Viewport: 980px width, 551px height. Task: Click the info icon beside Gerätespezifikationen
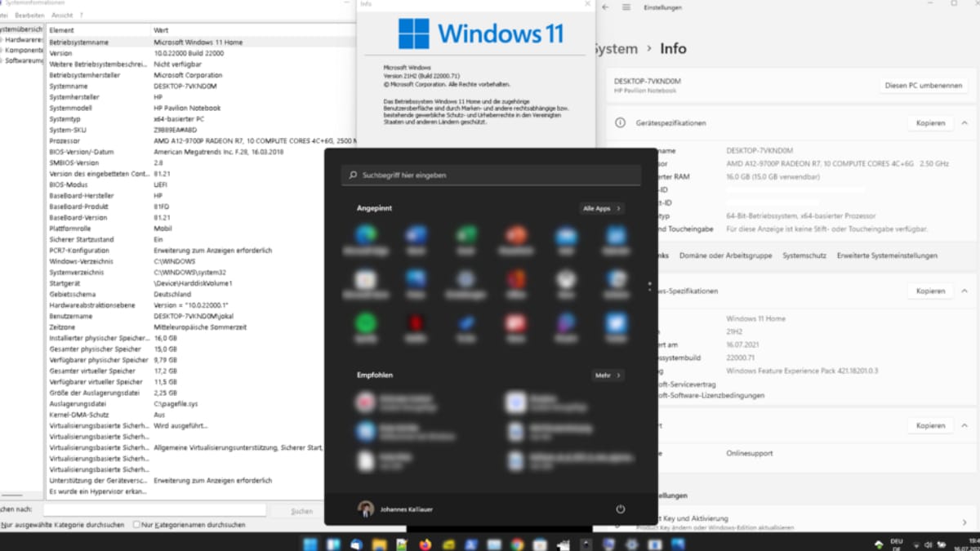coord(619,122)
